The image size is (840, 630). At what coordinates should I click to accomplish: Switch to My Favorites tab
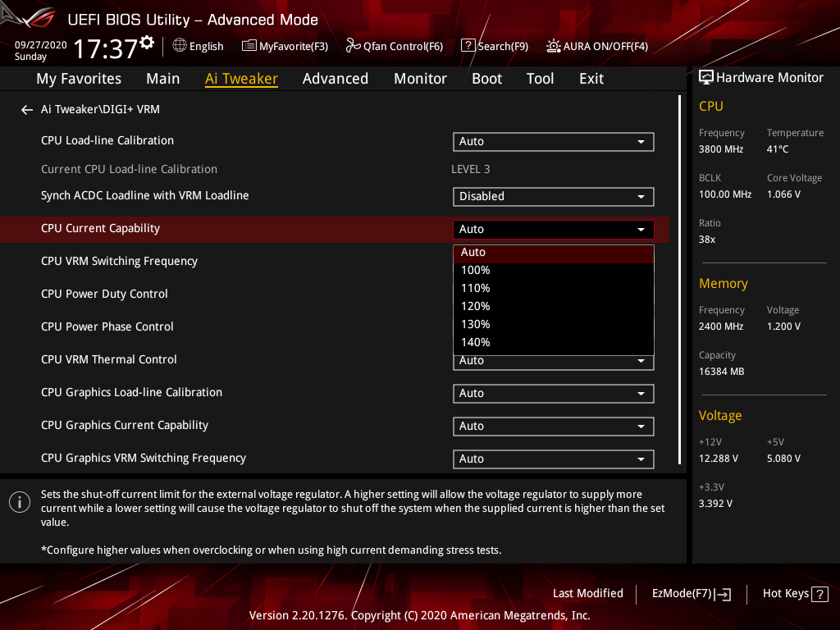(x=79, y=79)
